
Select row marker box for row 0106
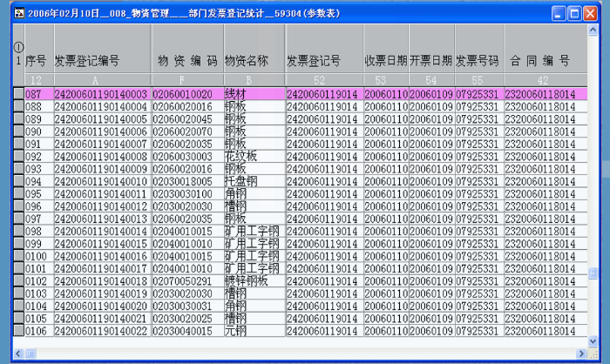(x=18, y=332)
